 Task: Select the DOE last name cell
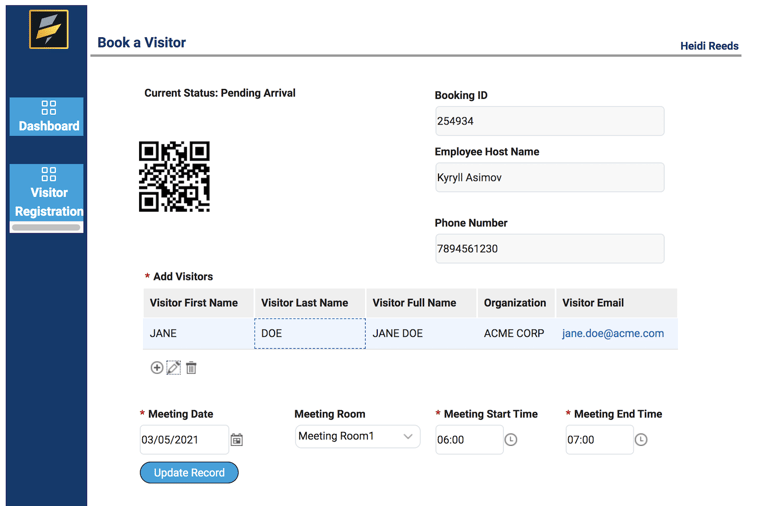coord(310,334)
